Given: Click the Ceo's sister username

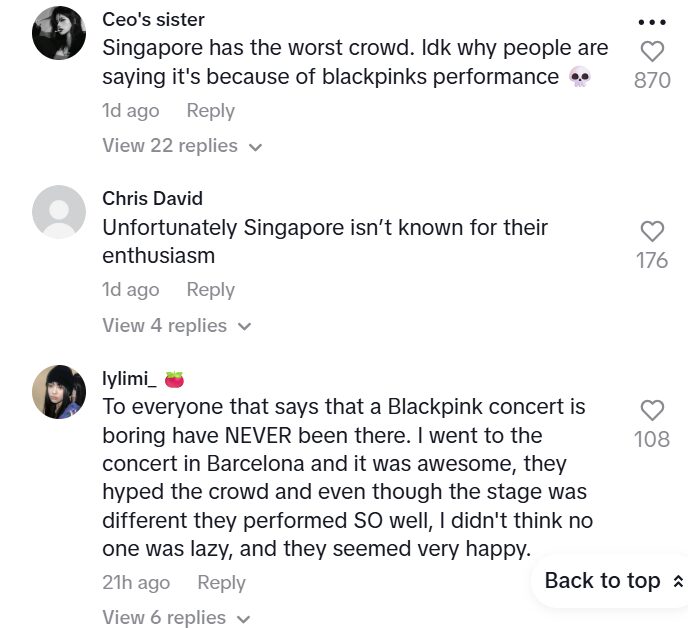Looking at the screenshot, I should [x=153, y=20].
